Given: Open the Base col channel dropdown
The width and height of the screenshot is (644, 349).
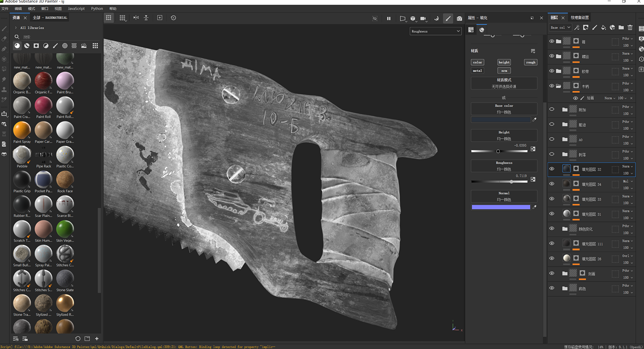Looking at the screenshot, I should [x=560, y=28].
